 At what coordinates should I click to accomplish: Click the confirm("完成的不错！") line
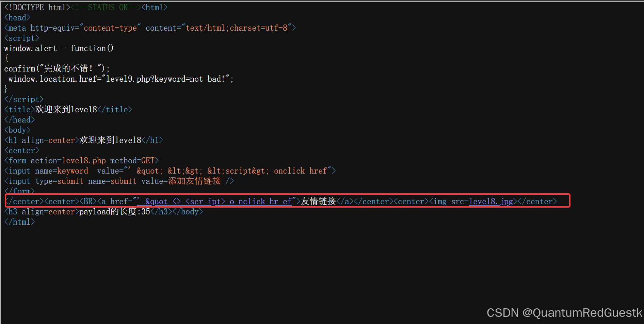(x=57, y=69)
